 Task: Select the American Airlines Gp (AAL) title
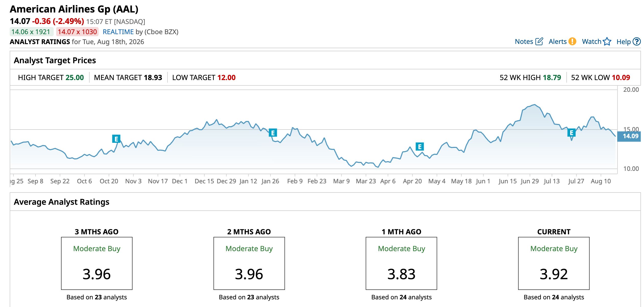click(74, 9)
